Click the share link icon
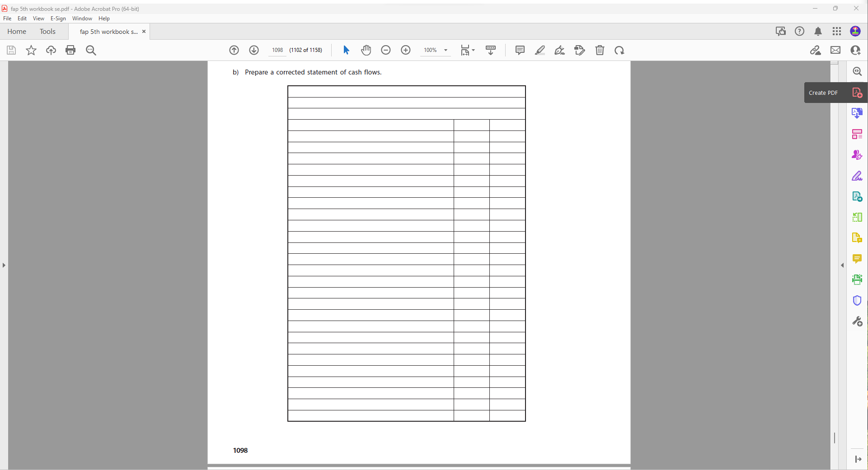The image size is (868, 470). click(816, 50)
